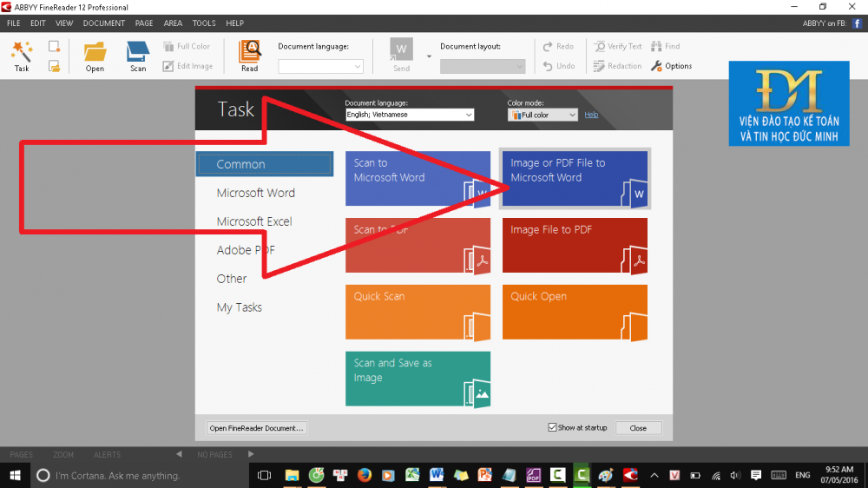The width and height of the screenshot is (868, 488).
Task: Select the My Tasks category
Action: (x=240, y=307)
